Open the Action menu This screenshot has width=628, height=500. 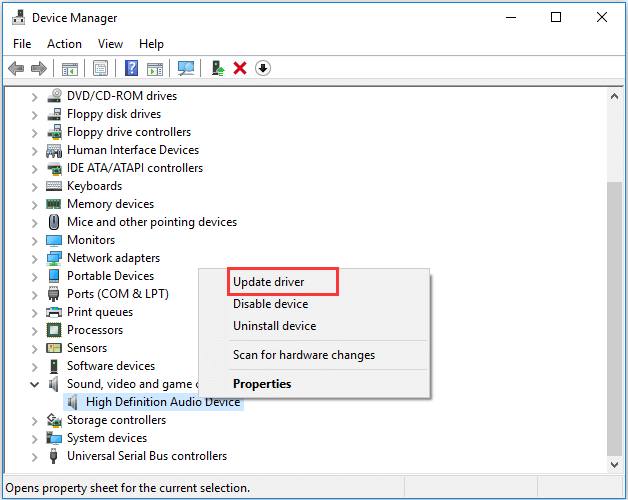pos(64,44)
